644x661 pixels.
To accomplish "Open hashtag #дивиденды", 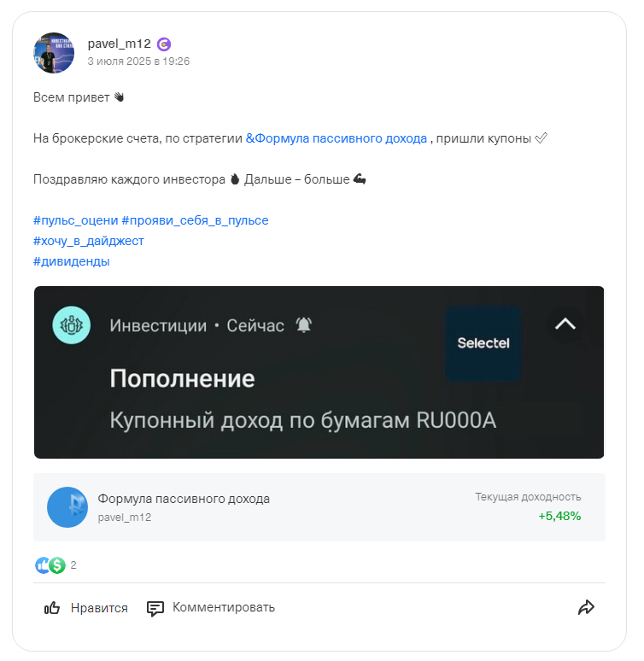I will tap(72, 261).
